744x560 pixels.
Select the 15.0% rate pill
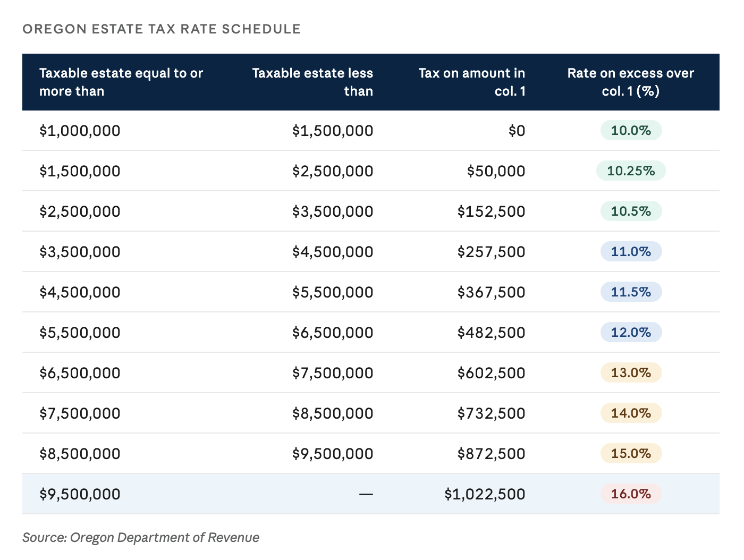coord(631,454)
